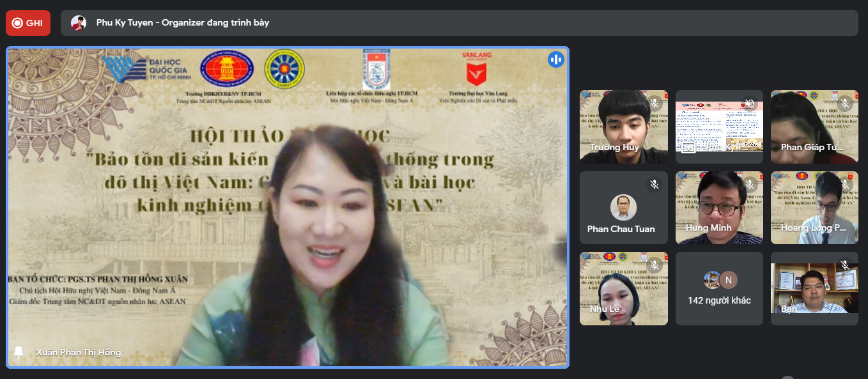
Task: Click the red GHI recording indicator
Action: coord(28,23)
